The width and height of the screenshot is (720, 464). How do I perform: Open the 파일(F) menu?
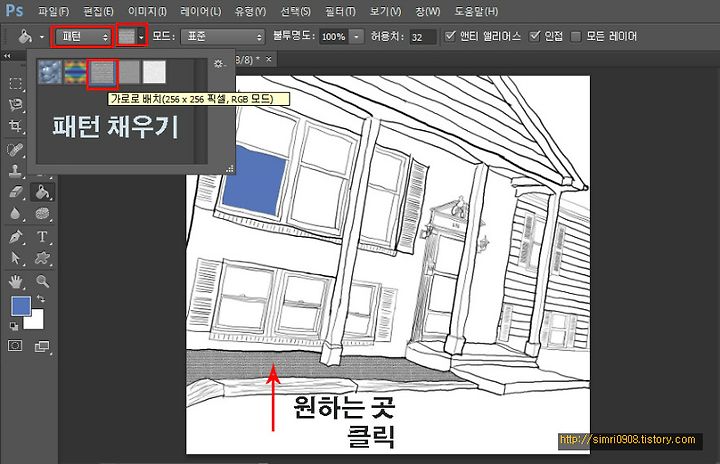54,11
